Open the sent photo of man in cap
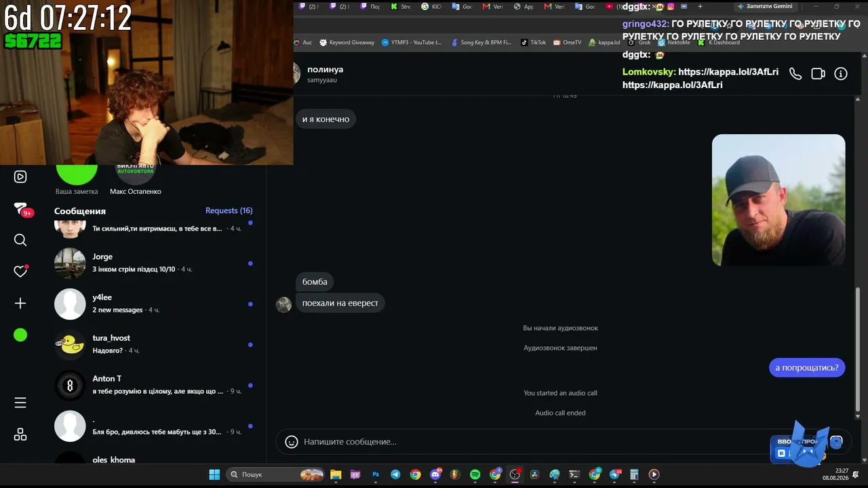This screenshot has height=488, width=868. 778,200
